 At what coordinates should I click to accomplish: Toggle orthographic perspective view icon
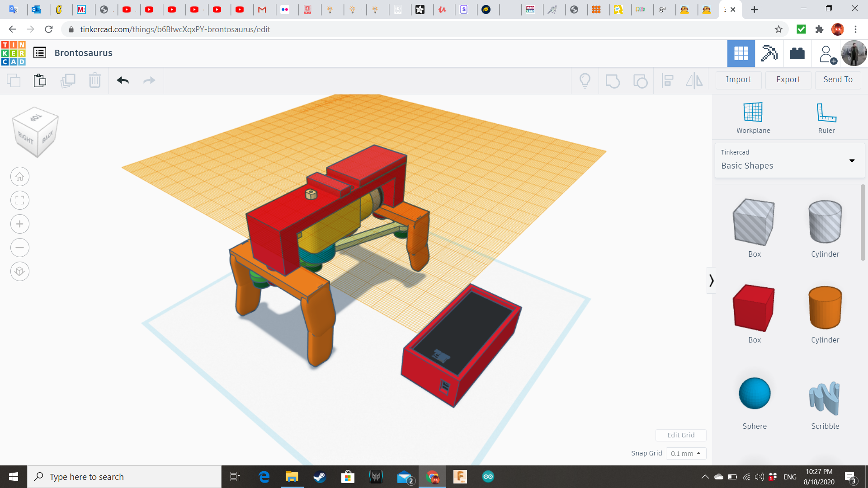point(20,272)
